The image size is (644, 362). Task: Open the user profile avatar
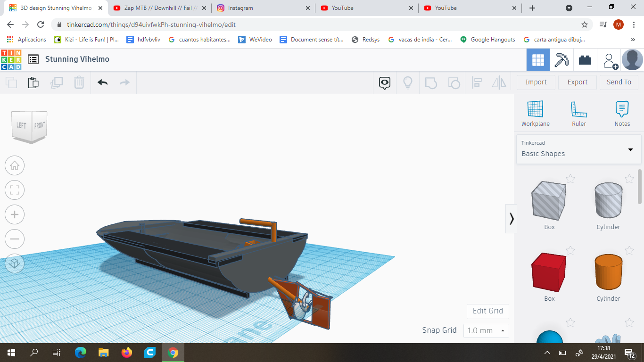pyautogui.click(x=632, y=60)
